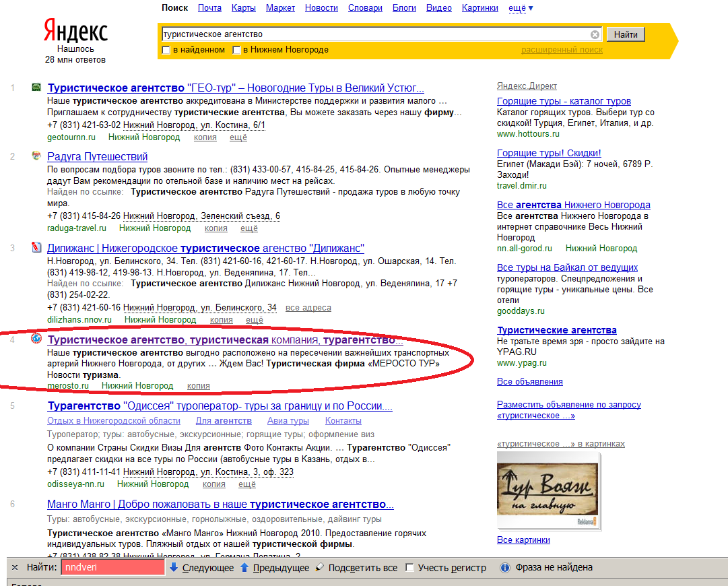Click the Найти search button
The width and height of the screenshot is (728, 586).
(626, 34)
